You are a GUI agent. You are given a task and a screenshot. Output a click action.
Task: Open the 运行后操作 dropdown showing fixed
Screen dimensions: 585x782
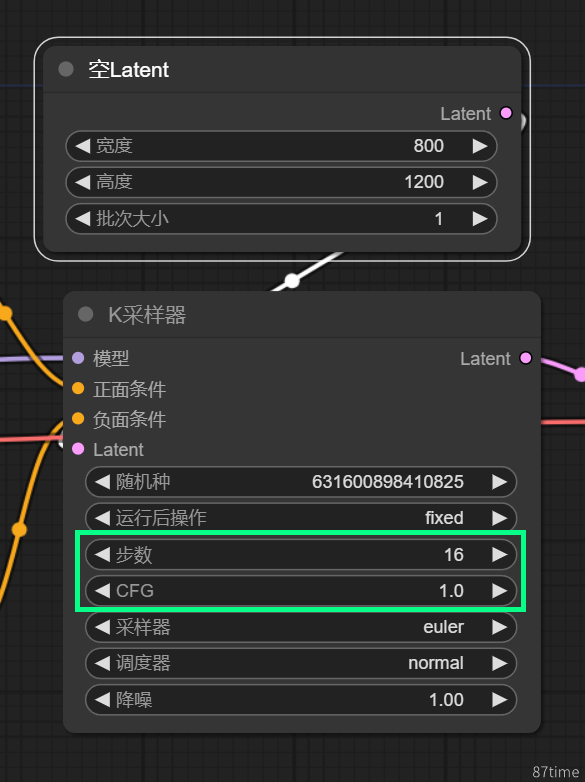[x=301, y=518]
